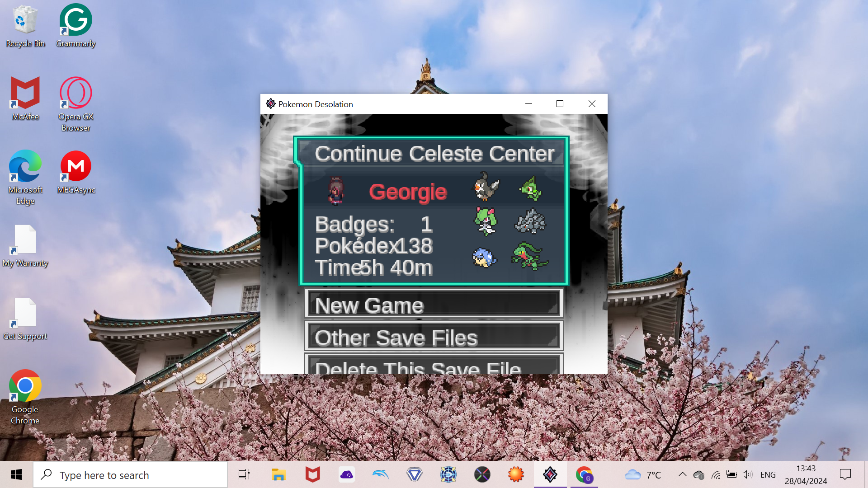
Task: Click the Staravia party Pokemon sprite
Action: (486, 186)
